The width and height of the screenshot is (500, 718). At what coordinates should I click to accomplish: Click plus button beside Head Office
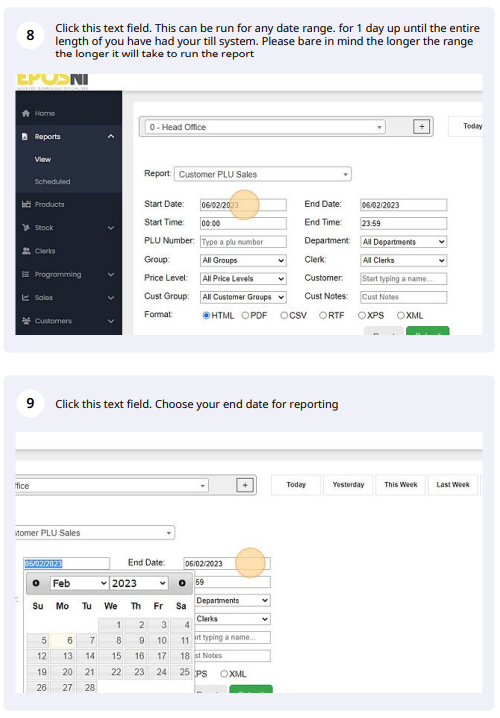422,127
